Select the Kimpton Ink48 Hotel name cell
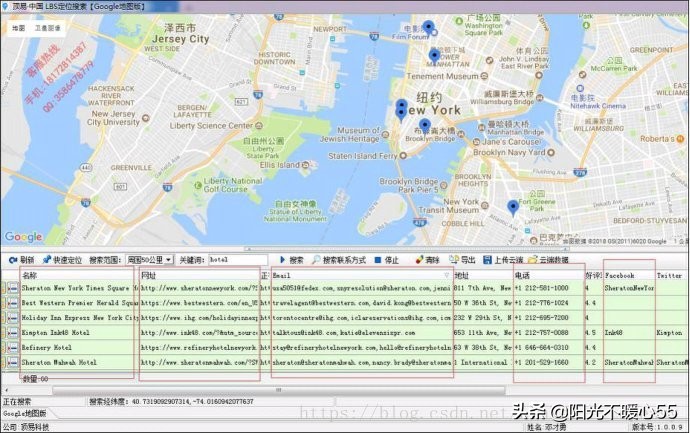This screenshot has width=690, height=433. click(x=79, y=333)
